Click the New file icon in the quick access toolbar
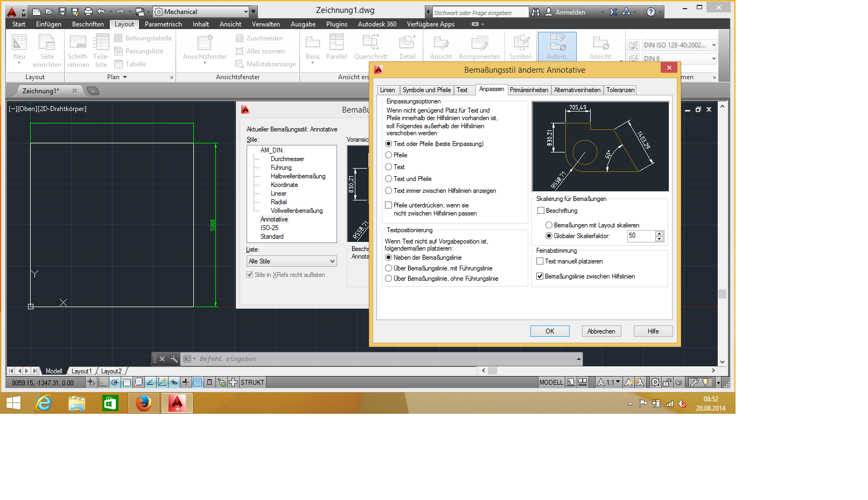Image resolution: width=868 pixels, height=500 pixels. click(37, 11)
